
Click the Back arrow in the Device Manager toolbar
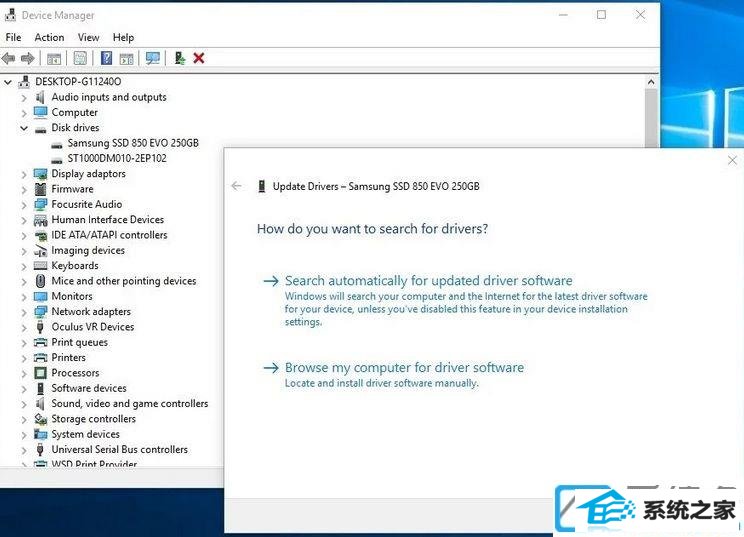coord(8,58)
